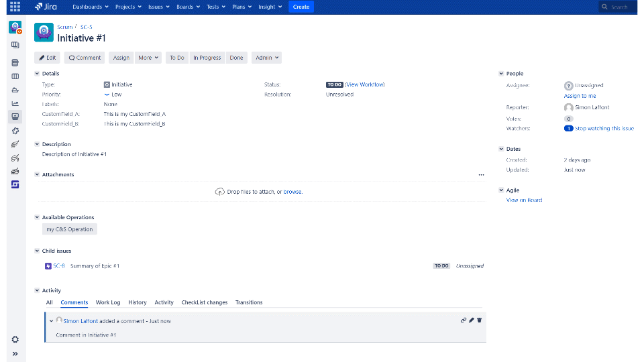Image resolution: width=644 pixels, height=362 pixels.
Task: Open the Admin dropdown button
Action: (267, 58)
